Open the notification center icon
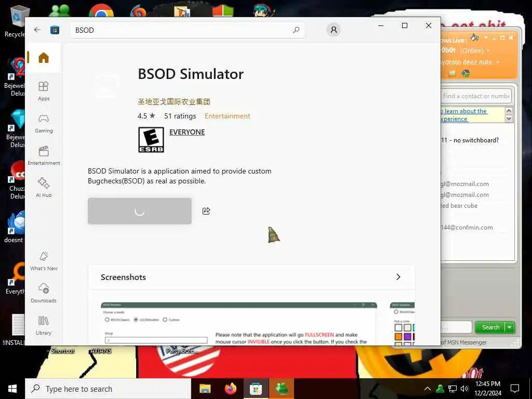Screen dimensions: 532x399 (x=515, y=389)
